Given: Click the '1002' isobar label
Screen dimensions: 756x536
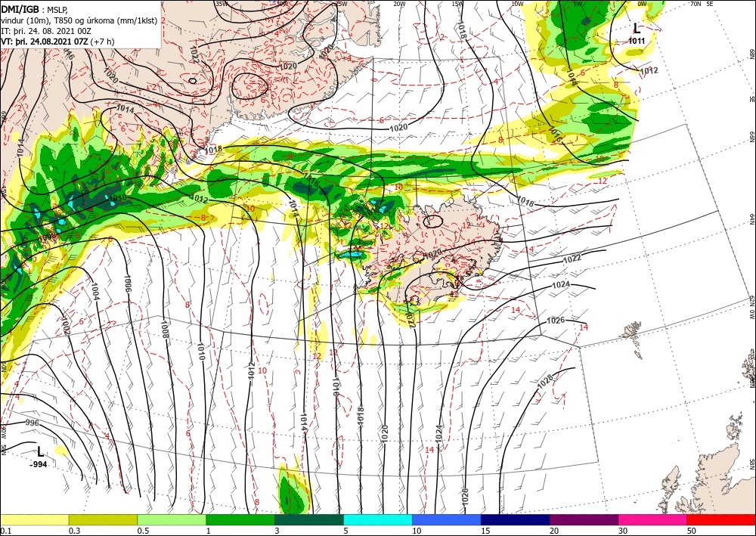Looking at the screenshot, I should (66, 327).
